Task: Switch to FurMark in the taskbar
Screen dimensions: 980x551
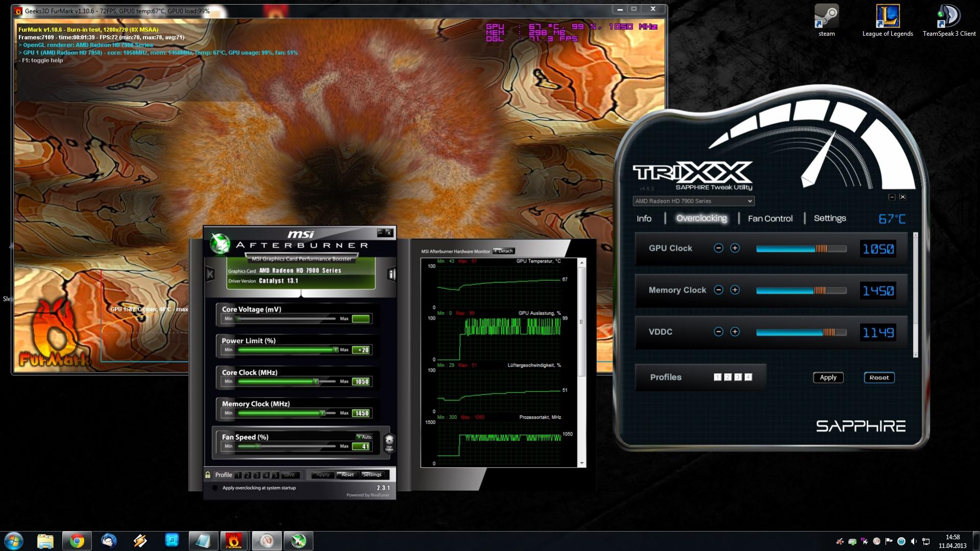Action: (x=234, y=541)
